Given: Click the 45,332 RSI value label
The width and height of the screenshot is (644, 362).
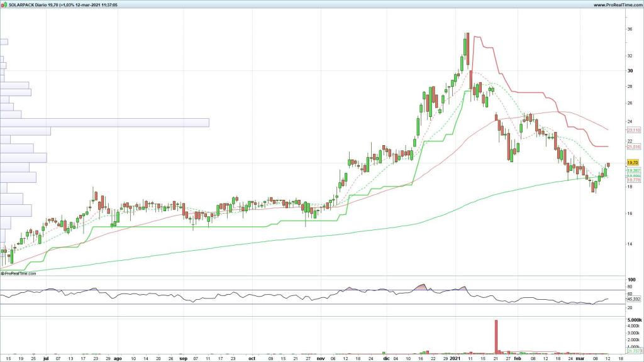Looking at the screenshot, I should [633, 299].
